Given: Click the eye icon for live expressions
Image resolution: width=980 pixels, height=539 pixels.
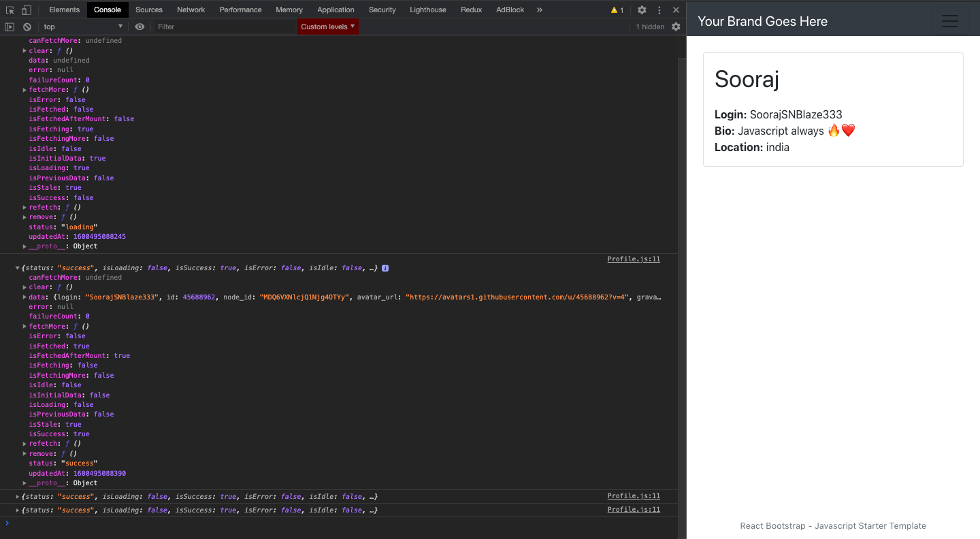Looking at the screenshot, I should point(140,27).
